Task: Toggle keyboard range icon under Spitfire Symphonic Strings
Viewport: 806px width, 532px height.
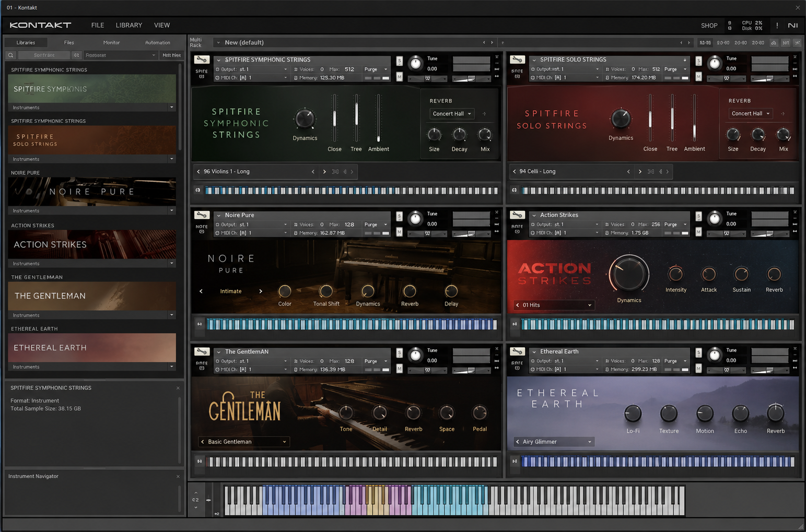Action: (x=198, y=190)
